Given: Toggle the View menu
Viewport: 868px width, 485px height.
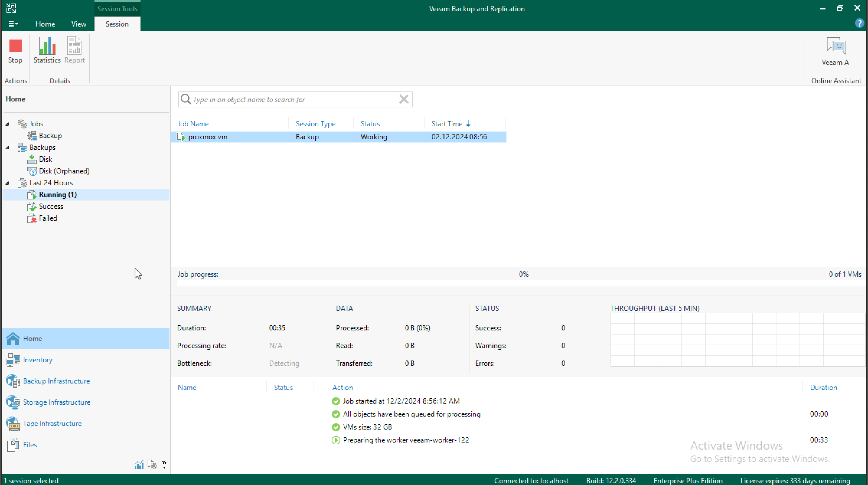Looking at the screenshot, I should tap(79, 24).
